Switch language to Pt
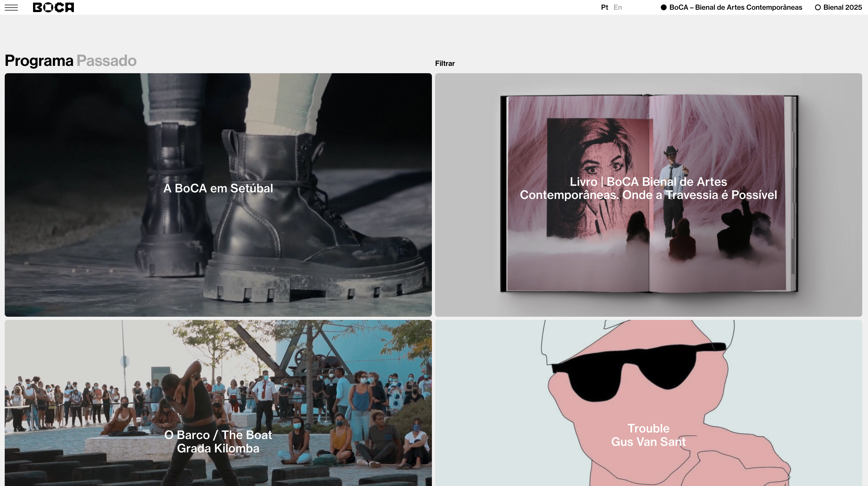868x486 pixels. (604, 7)
